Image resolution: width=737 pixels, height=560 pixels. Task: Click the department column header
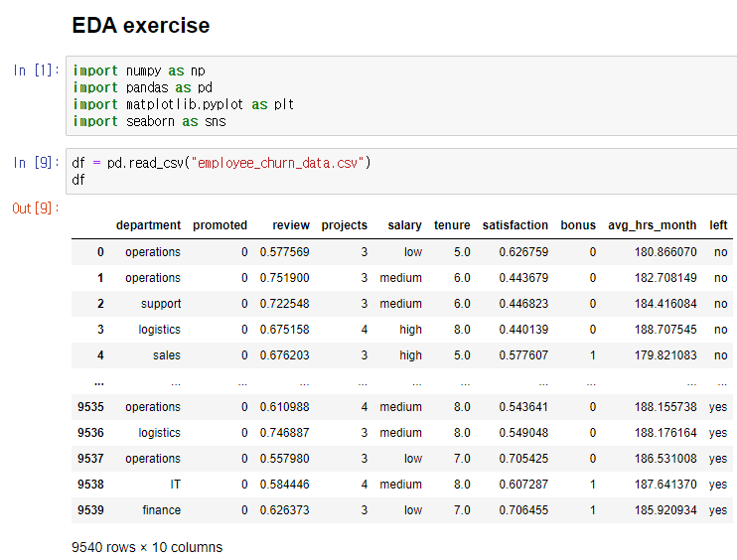[x=148, y=225]
